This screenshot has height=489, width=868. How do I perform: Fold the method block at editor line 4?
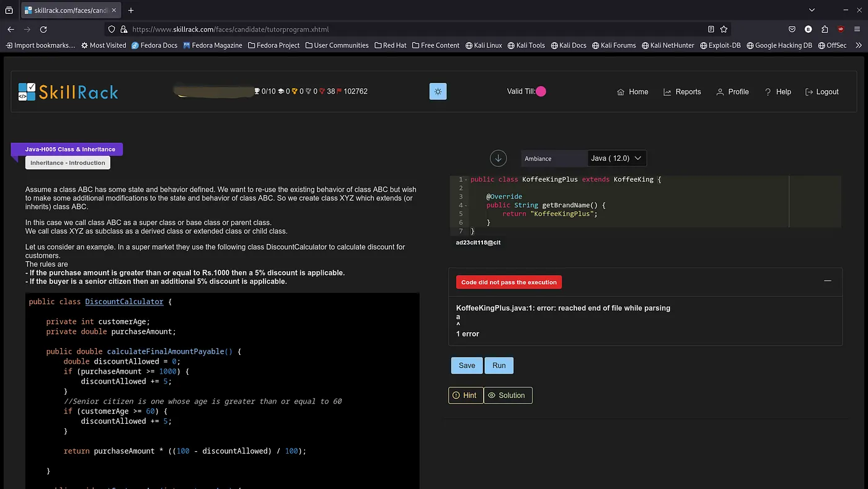(466, 205)
